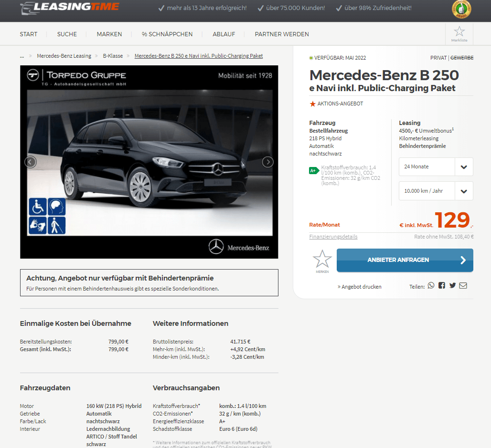Click 'Behindertenprämie' in Leasing column

pos(422,146)
